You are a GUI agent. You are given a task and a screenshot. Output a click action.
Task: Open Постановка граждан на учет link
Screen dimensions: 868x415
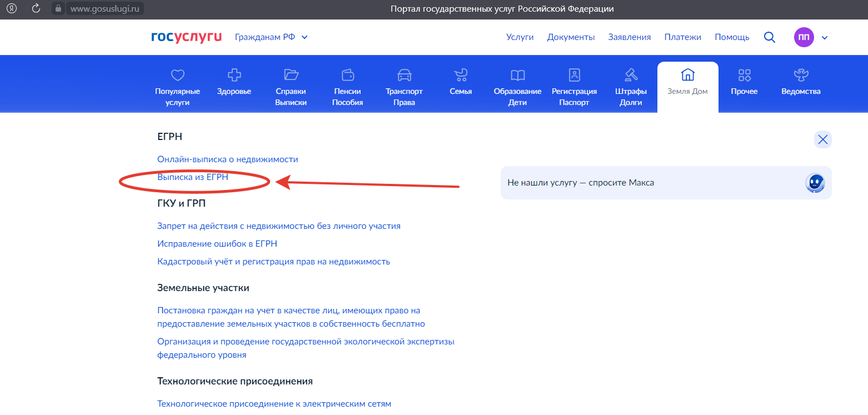[x=291, y=317]
